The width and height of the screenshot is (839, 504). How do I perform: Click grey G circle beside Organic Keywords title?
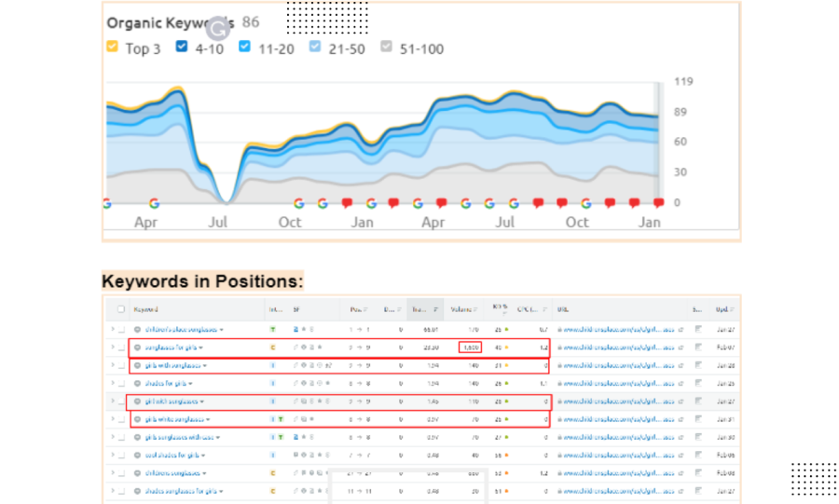pyautogui.click(x=218, y=28)
